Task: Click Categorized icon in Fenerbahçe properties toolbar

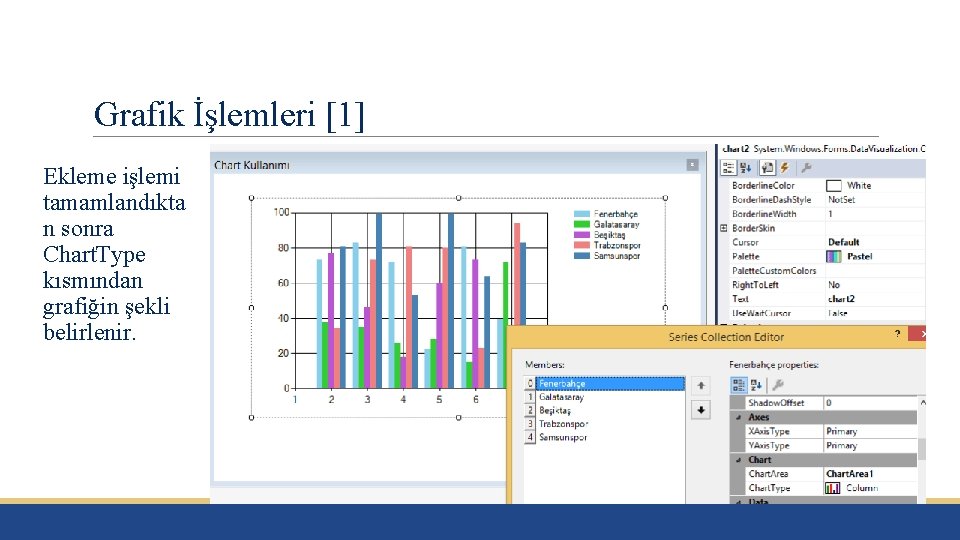Action: (739, 385)
